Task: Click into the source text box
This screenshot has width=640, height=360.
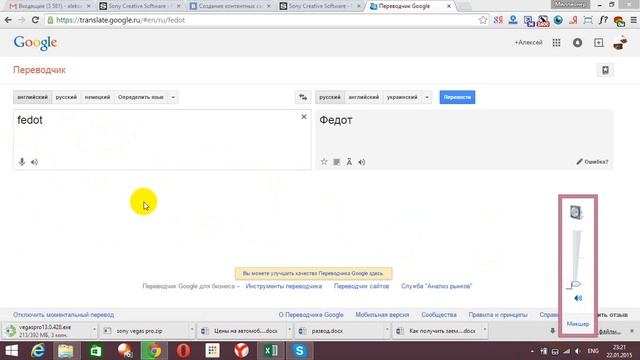Action: pos(162,139)
